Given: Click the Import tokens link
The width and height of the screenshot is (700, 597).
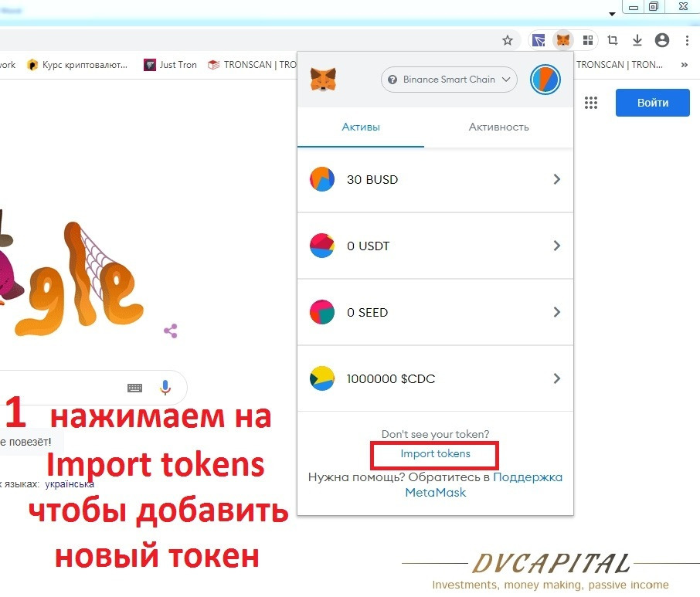Looking at the screenshot, I should tap(435, 454).
